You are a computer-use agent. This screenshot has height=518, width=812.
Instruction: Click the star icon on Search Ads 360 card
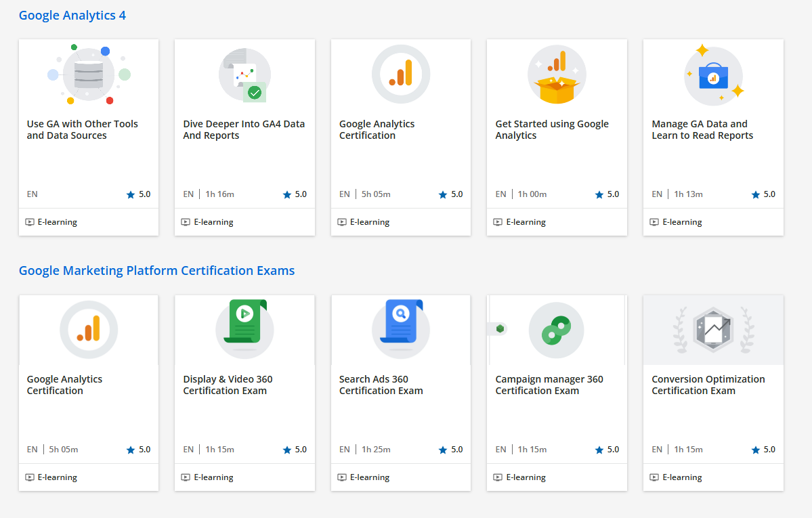tap(443, 450)
